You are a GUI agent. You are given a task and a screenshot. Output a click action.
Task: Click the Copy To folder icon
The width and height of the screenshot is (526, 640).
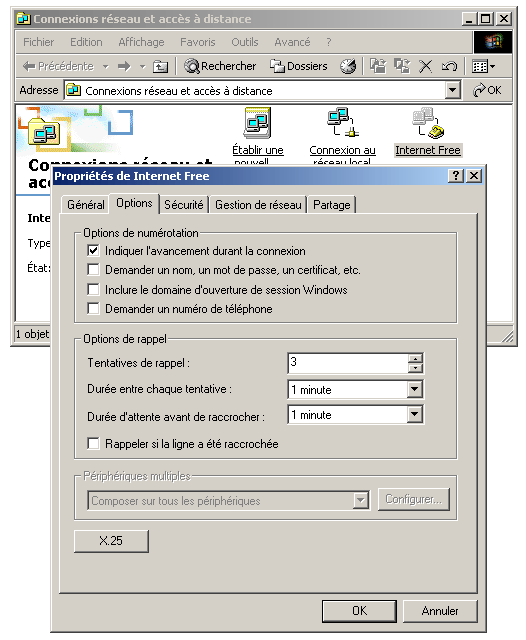[x=402, y=66]
